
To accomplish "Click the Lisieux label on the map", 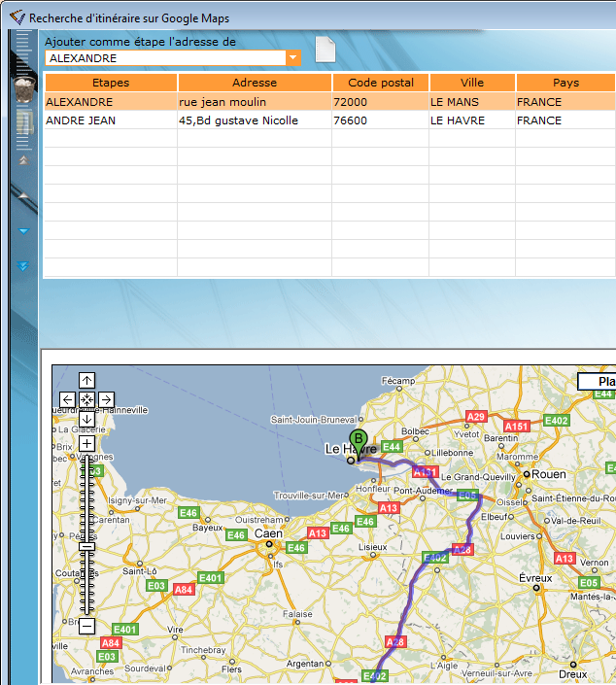I will coord(373,547).
